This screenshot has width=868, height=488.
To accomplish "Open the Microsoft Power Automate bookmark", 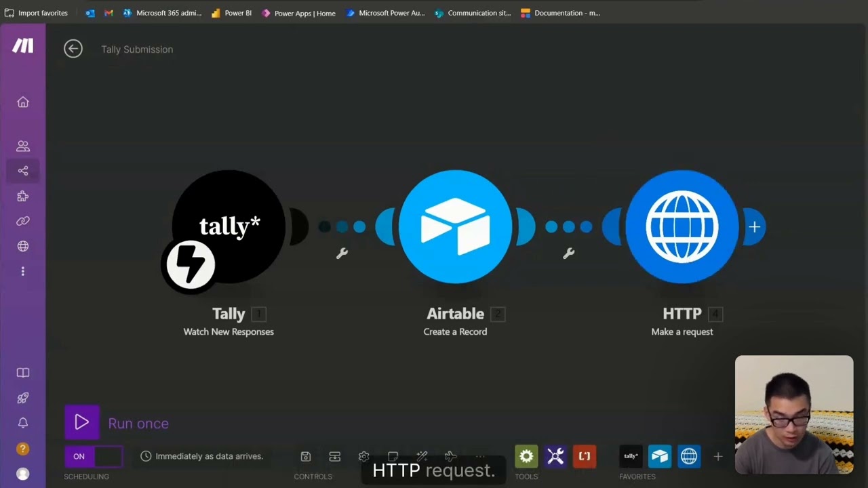I will pos(385,13).
